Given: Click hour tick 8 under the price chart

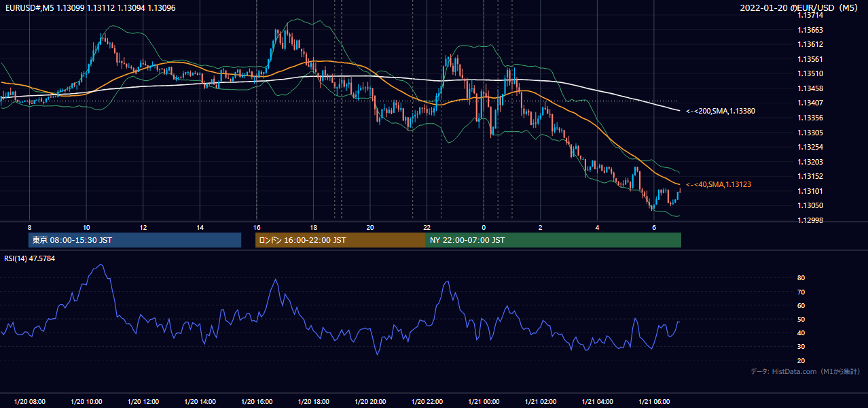Looking at the screenshot, I should click(x=29, y=227).
